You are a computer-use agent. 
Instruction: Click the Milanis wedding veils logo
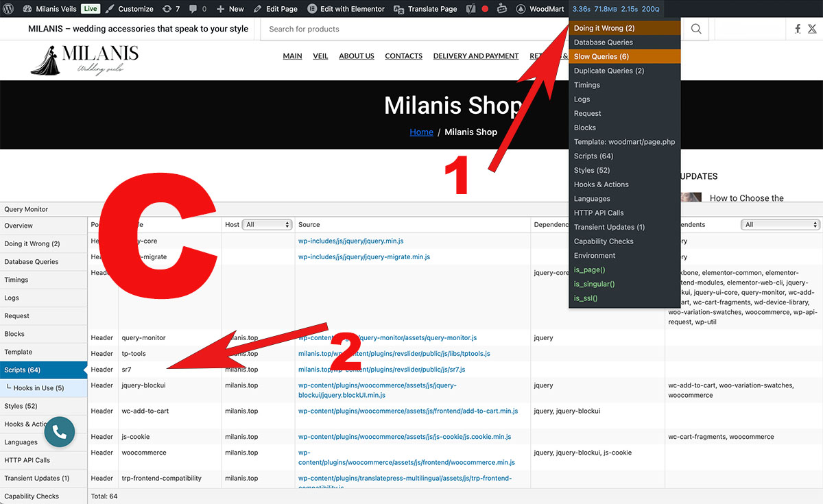pos(84,60)
